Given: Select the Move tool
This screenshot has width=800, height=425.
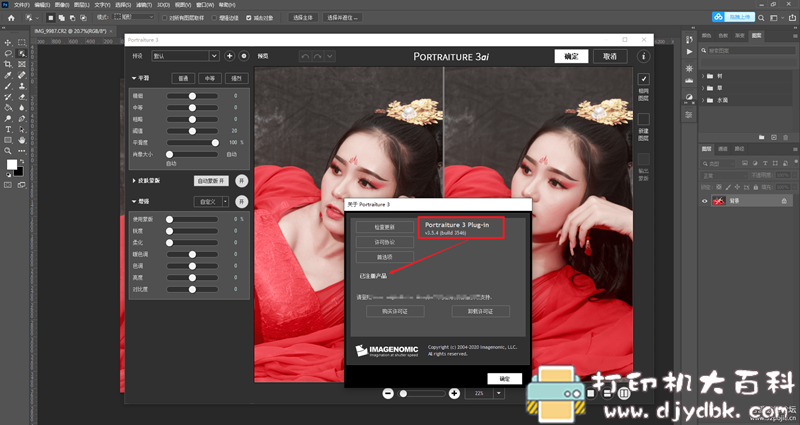Looking at the screenshot, I should click(x=8, y=42).
